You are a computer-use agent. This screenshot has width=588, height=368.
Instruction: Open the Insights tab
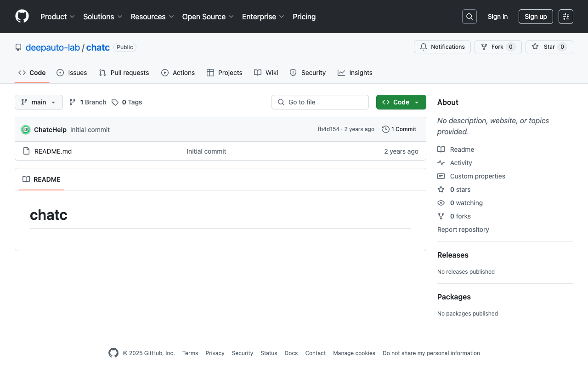click(x=355, y=73)
